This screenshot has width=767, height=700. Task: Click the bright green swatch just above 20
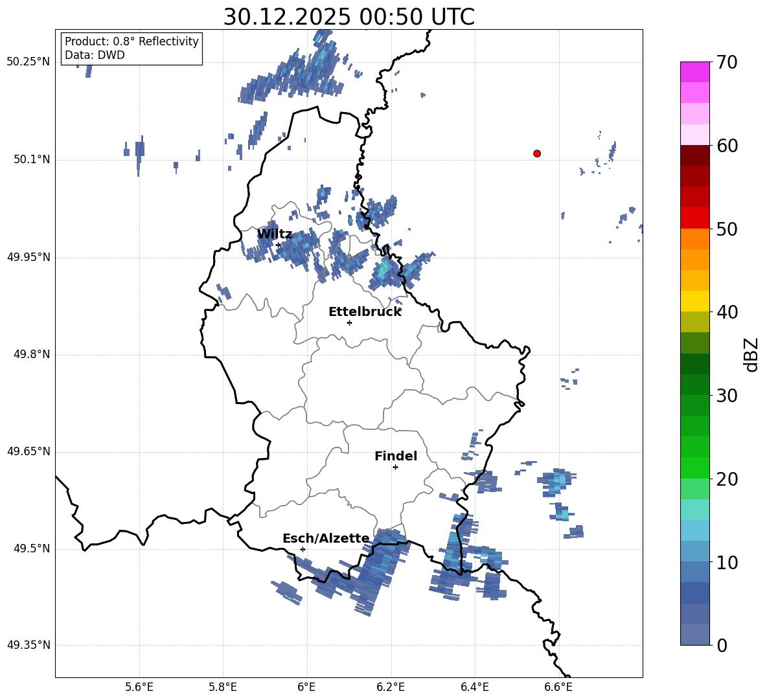coord(695,468)
